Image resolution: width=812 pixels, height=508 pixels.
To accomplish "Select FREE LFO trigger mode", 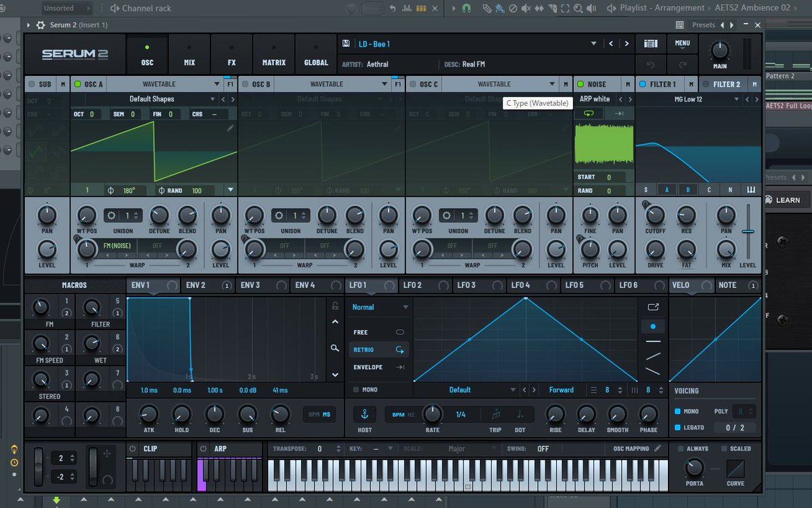I will point(378,332).
